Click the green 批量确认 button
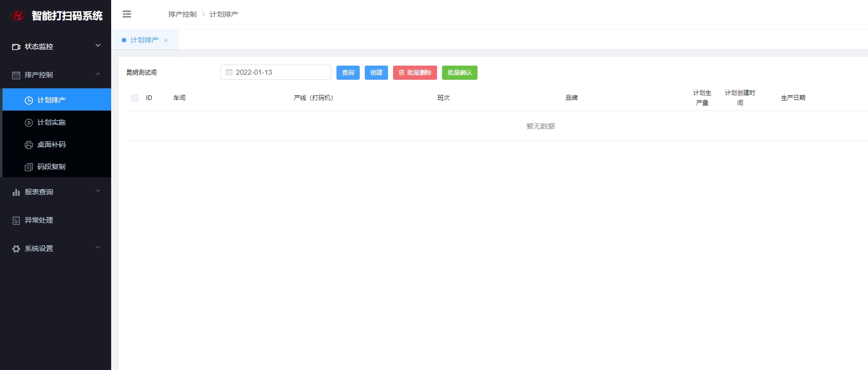 pos(460,73)
